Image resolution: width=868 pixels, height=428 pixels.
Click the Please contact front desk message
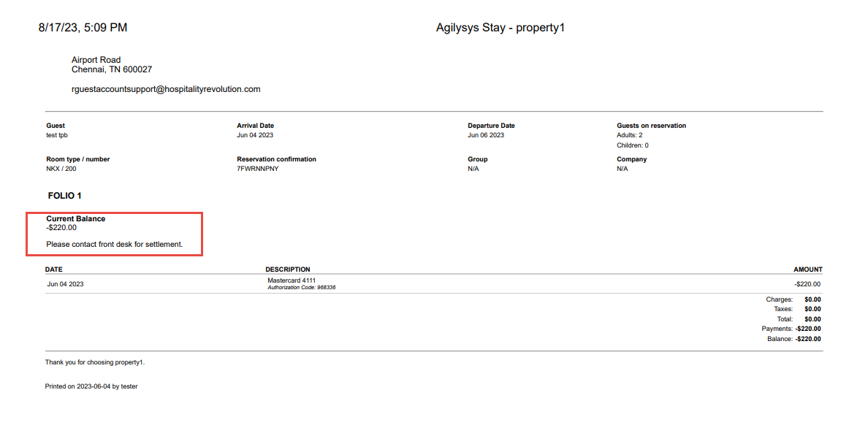coord(114,244)
